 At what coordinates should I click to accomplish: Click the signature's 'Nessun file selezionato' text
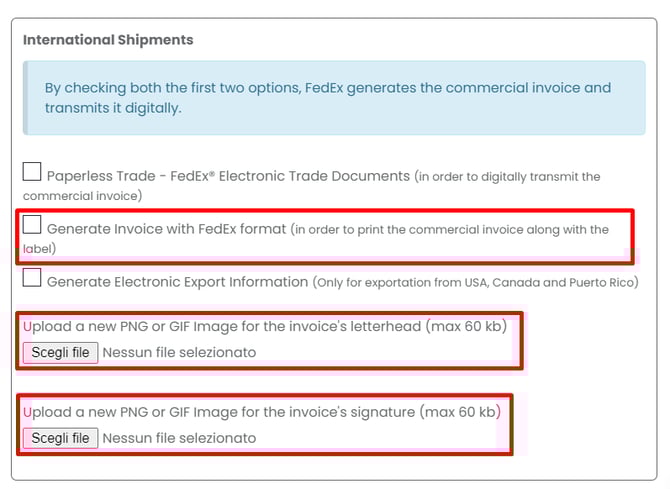(179, 438)
